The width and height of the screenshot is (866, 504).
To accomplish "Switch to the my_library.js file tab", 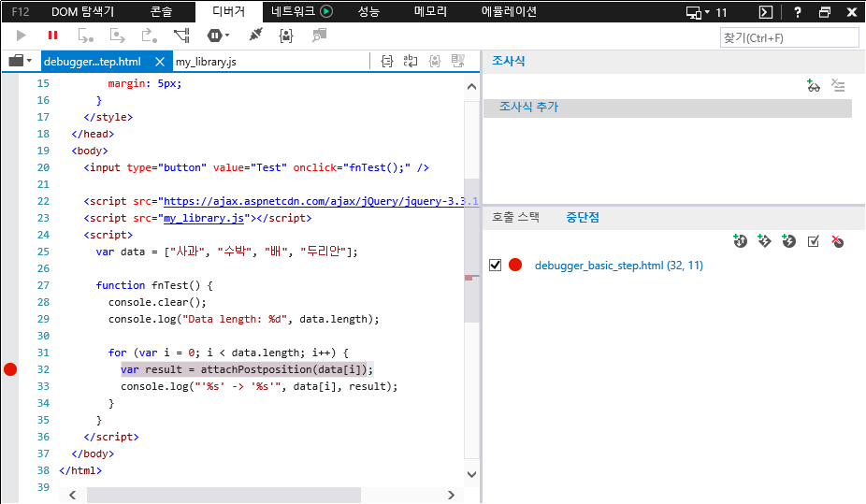I will [x=206, y=62].
